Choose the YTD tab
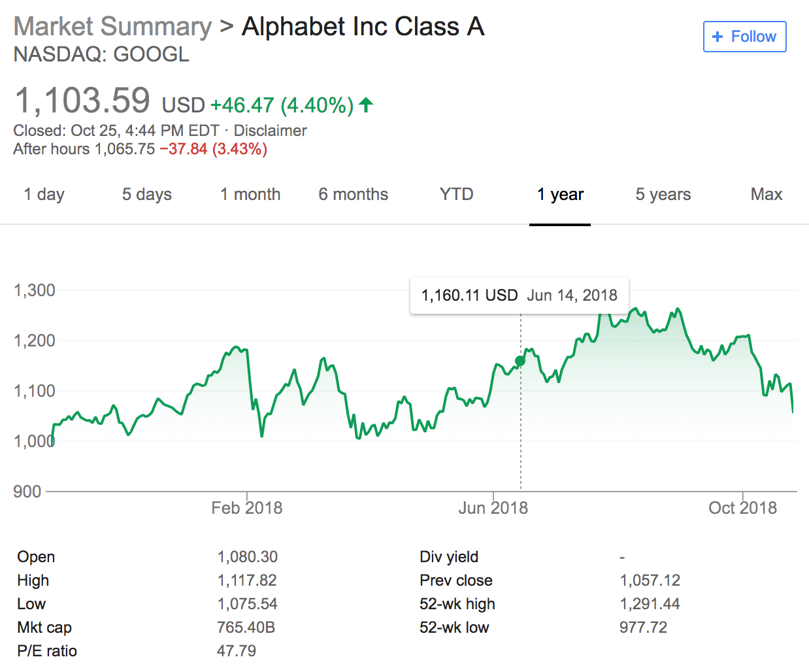The image size is (809, 672). (457, 194)
